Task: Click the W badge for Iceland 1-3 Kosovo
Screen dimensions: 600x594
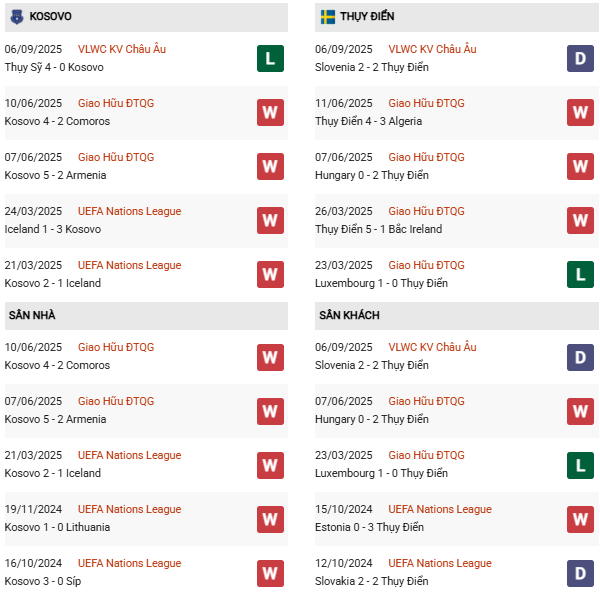Action: point(270,221)
